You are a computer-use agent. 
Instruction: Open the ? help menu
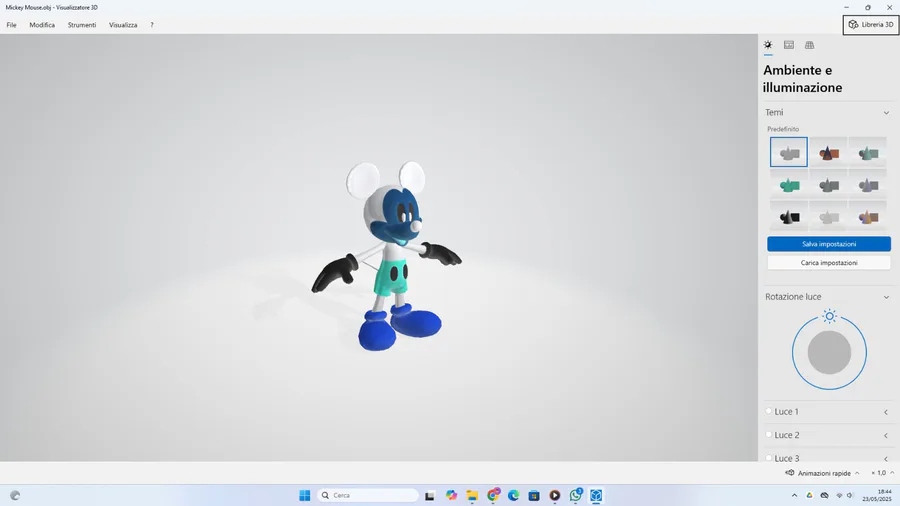[x=152, y=25]
